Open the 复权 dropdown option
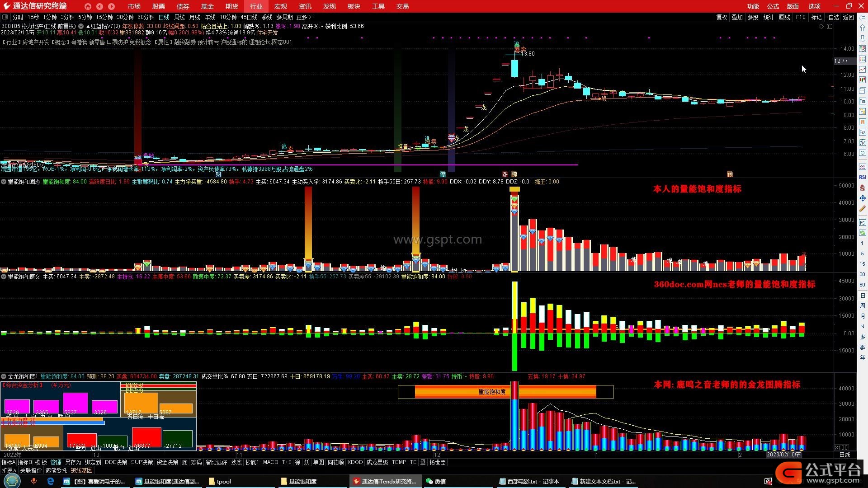This screenshot has height=488, width=868. click(x=722, y=17)
